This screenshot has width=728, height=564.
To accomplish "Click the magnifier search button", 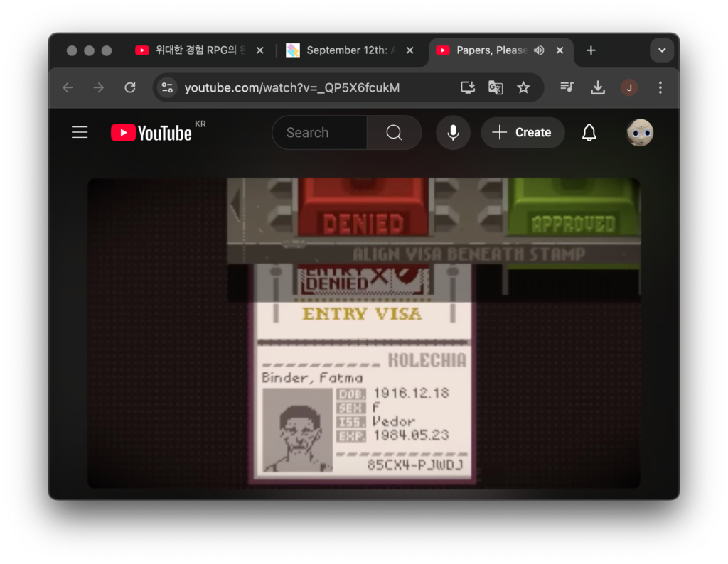I will pos(394,133).
